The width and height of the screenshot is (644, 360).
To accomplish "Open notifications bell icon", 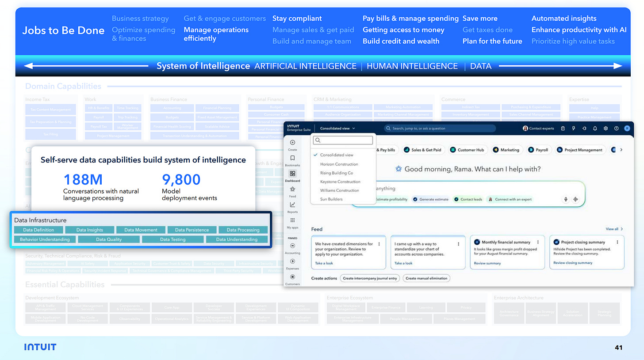I will click(595, 129).
